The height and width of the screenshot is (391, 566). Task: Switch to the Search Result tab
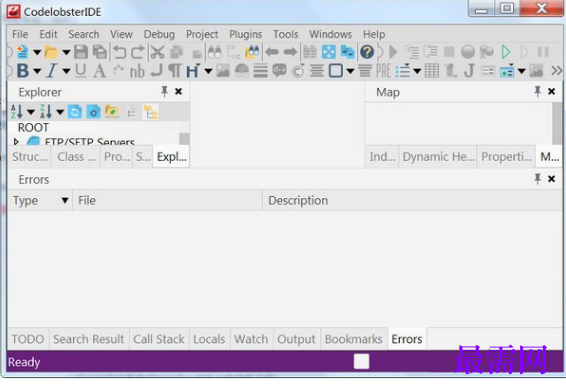tap(89, 339)
